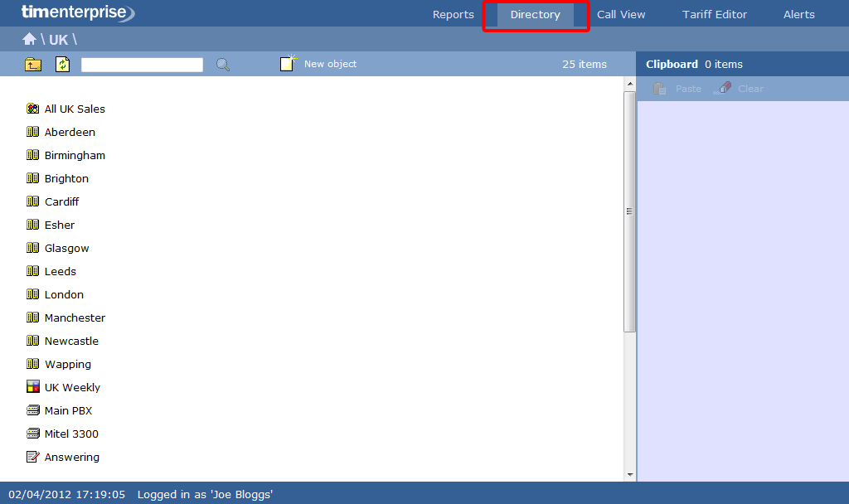Click the refresh icon on the toolbar
Viewport: 849px width, 504px height.
click(61, 63)
